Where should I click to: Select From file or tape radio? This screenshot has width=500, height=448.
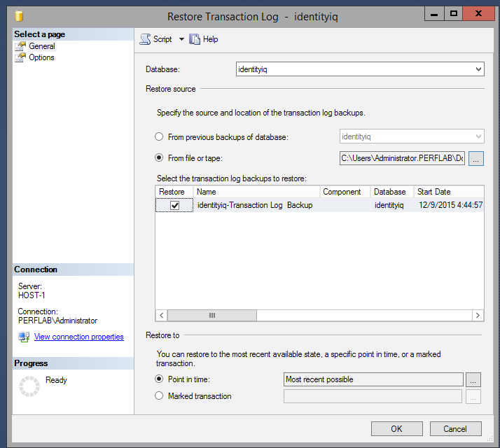pyautogui.click(x=159, y=157)
